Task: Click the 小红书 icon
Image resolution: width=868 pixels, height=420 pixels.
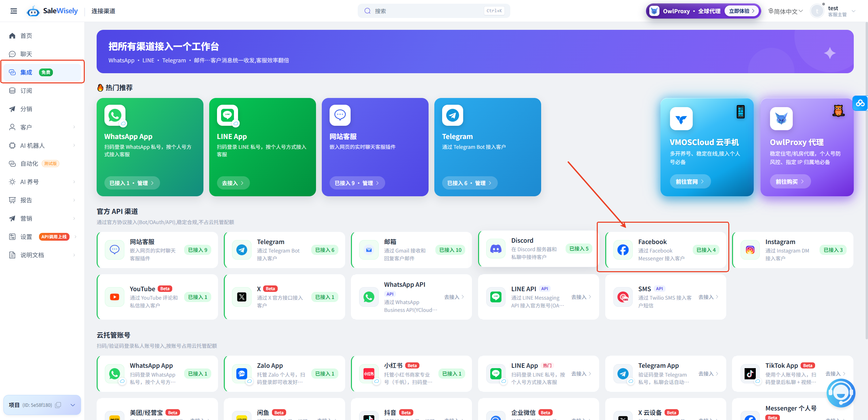Action: pyautogui.click(x=369, y=374)
